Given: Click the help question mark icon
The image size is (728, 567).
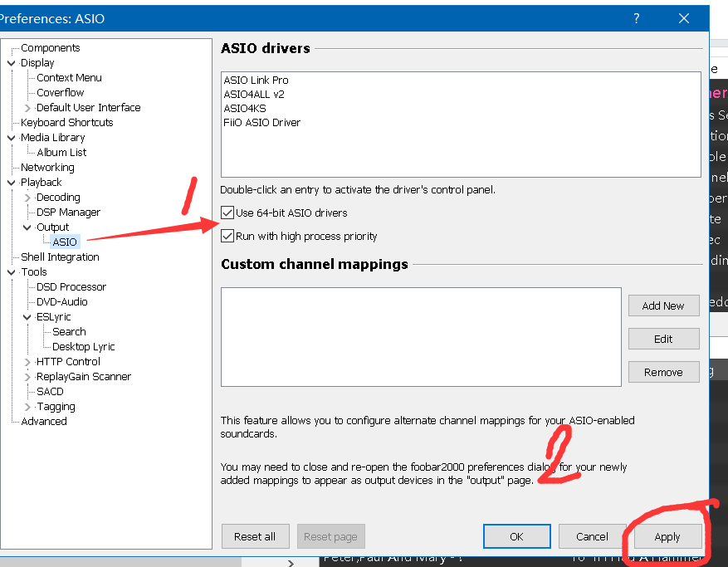Looking at the screenshot, I should [x=637, y=18].
